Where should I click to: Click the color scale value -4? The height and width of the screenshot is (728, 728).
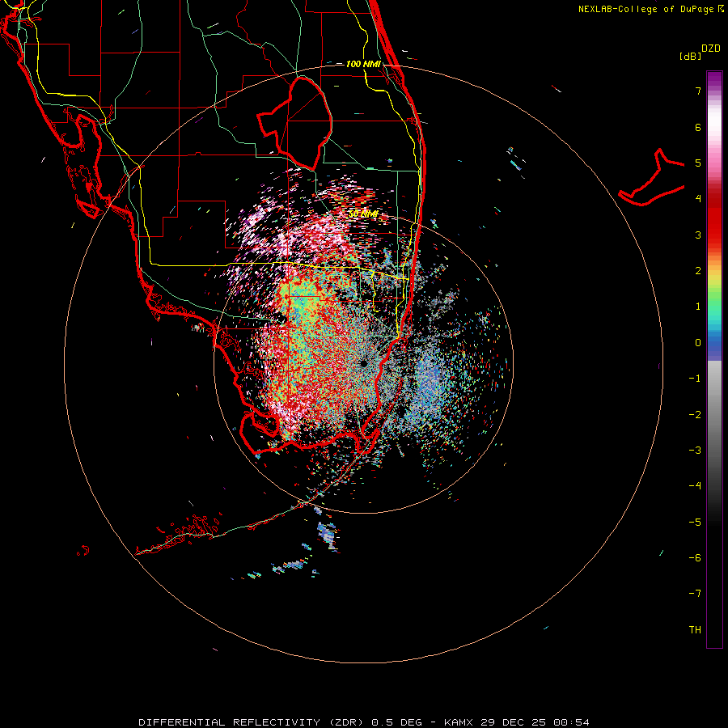(x=695, y=485)
